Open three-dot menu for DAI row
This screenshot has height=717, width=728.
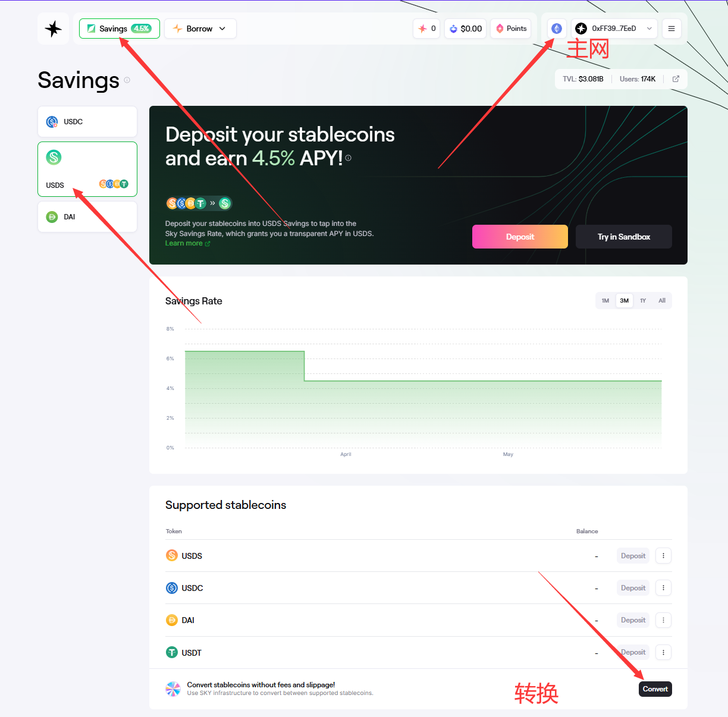click(663, 620)
